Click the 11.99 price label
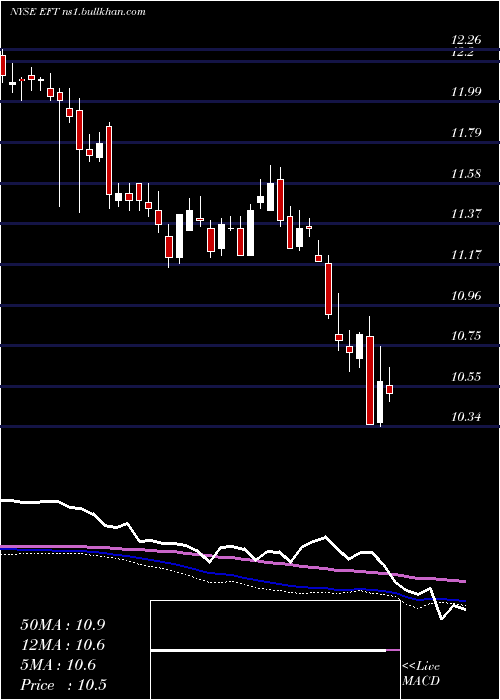 (466, 92)
